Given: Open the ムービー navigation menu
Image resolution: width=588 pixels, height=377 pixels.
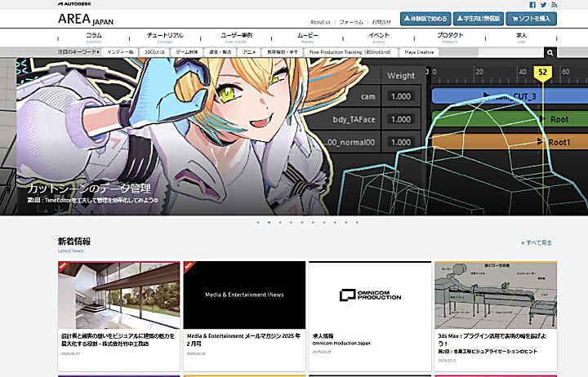Looking at the screenshot, I should click(x=308, y=38).
